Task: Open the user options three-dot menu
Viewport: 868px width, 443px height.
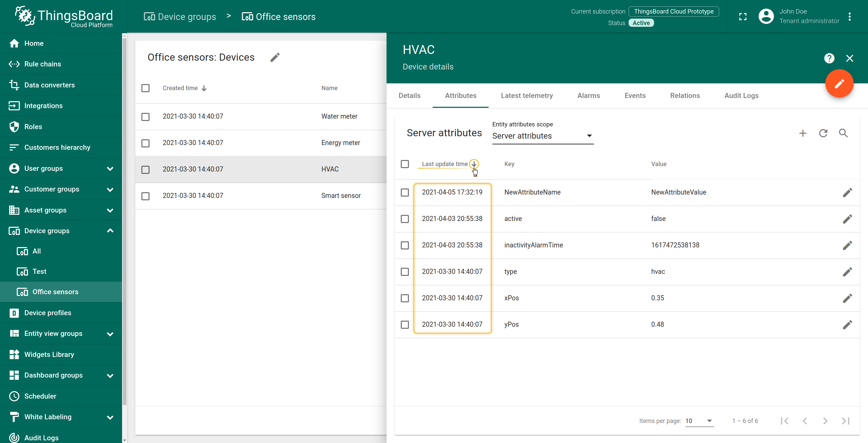Action: coord(849,17)
